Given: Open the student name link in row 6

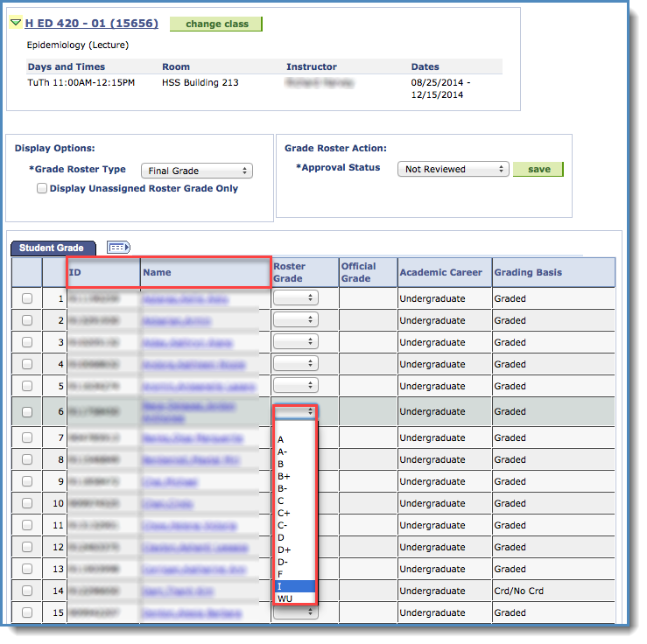Looking at the screenshot, I should tap(188, 412).
